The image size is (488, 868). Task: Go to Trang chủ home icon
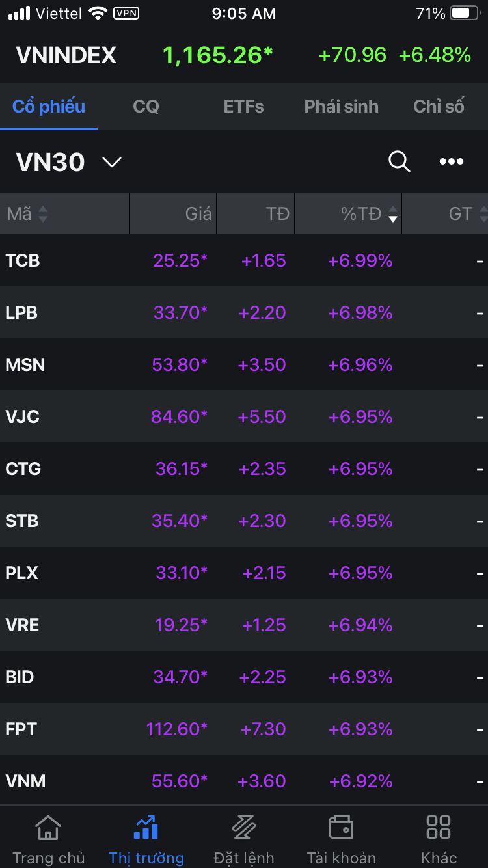pos(48,828)
